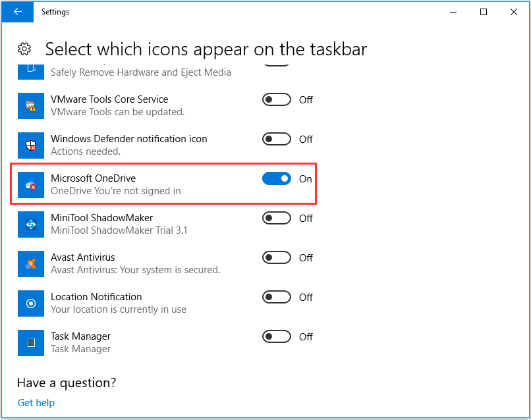The image size is (531, 420).
Task: Click the VMware Tools Core Service icon
Action: [31, 106]
